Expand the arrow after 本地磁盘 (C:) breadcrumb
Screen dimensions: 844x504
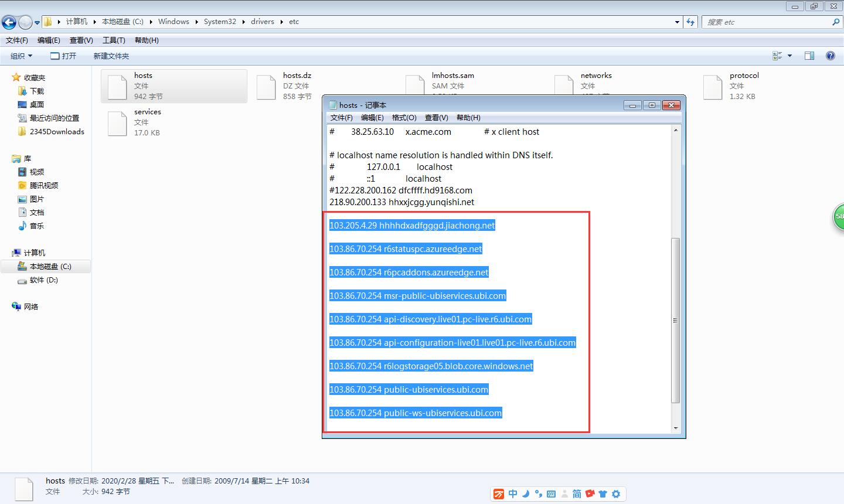point(151,22)
